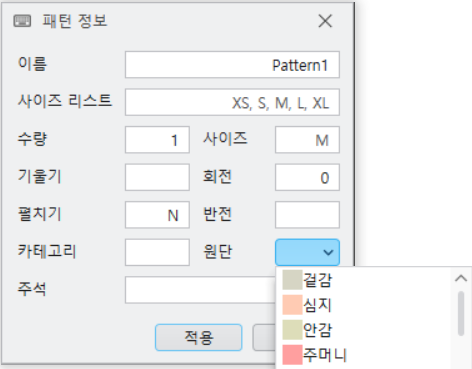Click the 수량 input field
This screenshot has height=369, width=472.
coord(157,140)
